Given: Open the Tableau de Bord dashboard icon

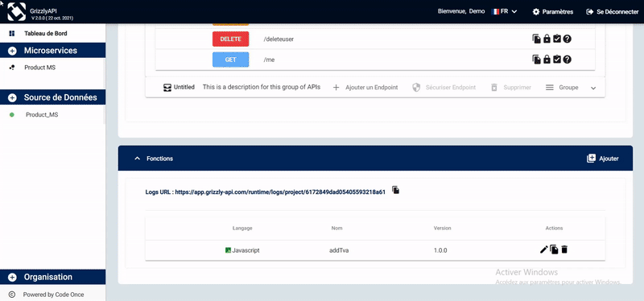Looking at the screenshot, I should [11, 33].
